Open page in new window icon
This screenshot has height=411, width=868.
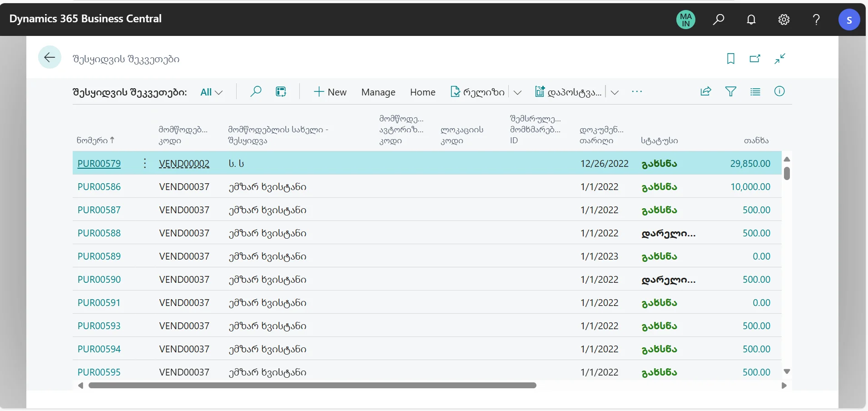point(755,59)
